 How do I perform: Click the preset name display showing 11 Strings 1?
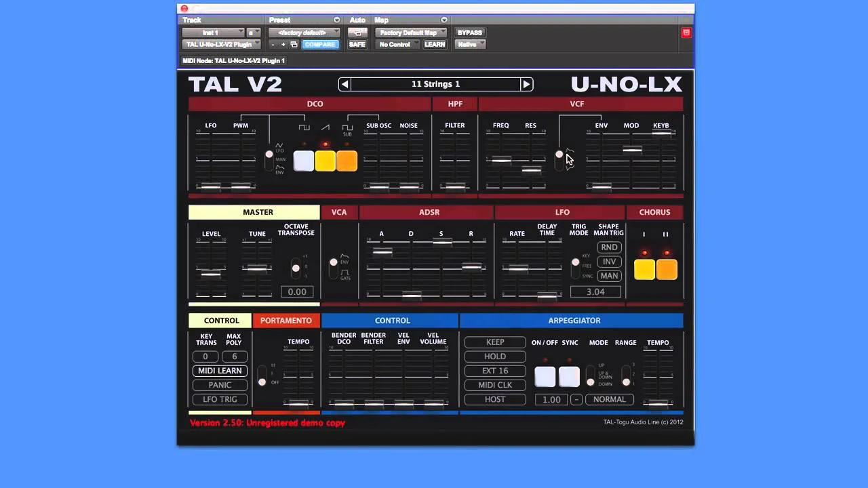point(435,84)
